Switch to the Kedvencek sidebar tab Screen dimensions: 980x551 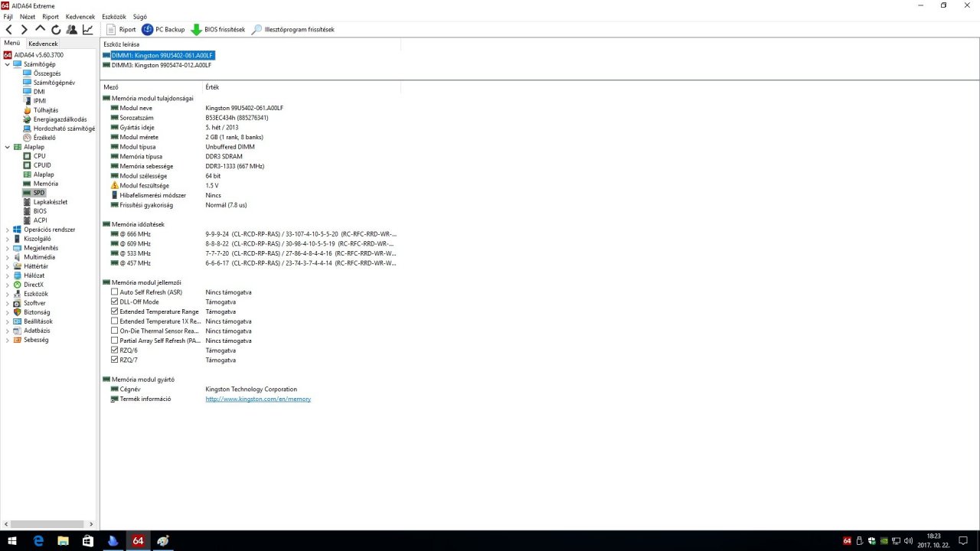point(43,44)
